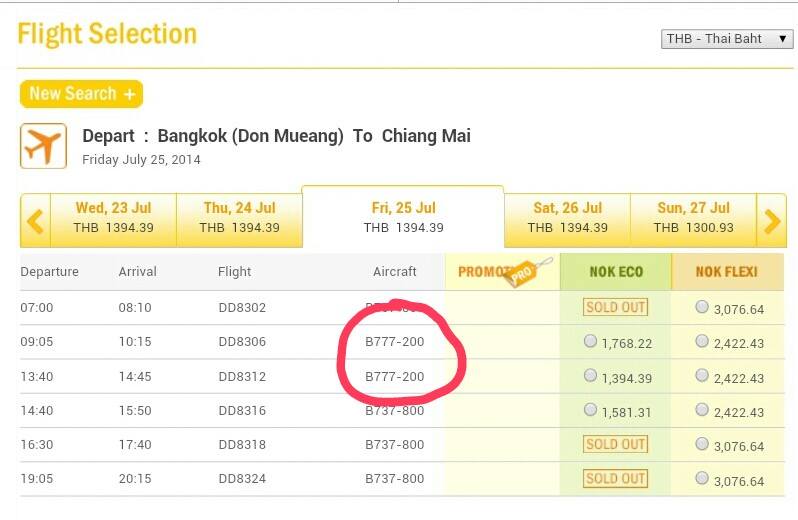
Task: Click the NOK ECO column header
Action: 615,272
